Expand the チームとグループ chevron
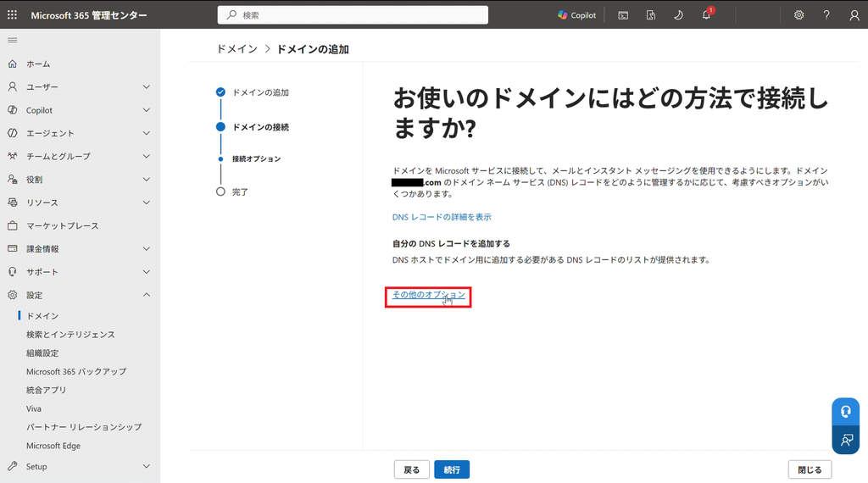The width and height of the screenshot is (868, 483). tap(146, 156)
